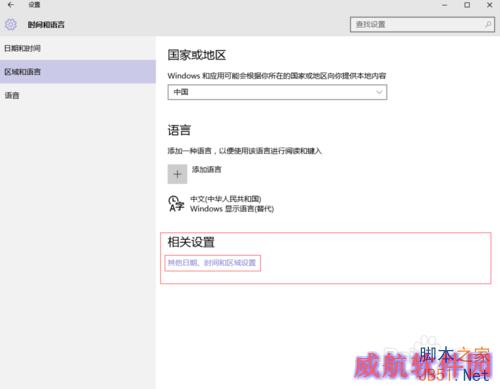Minimize the settings window
Image resolution: width=500 pixels, height=389 pixels.
coord(444,5)
